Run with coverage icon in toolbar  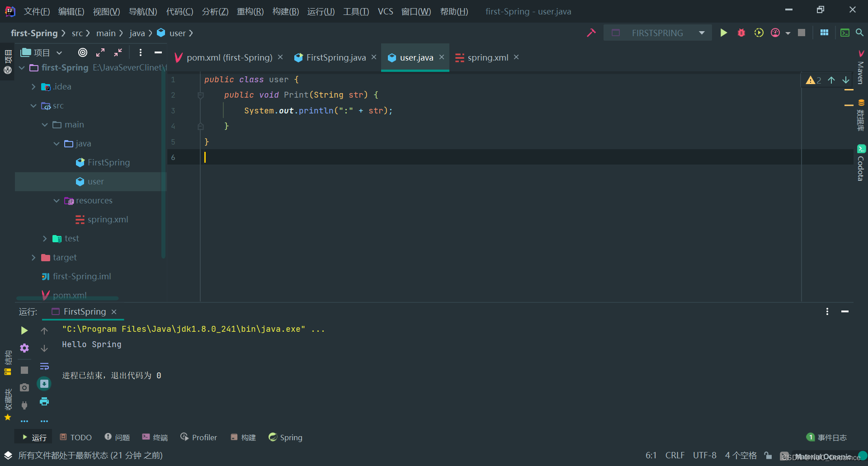(x=759, y=33)
